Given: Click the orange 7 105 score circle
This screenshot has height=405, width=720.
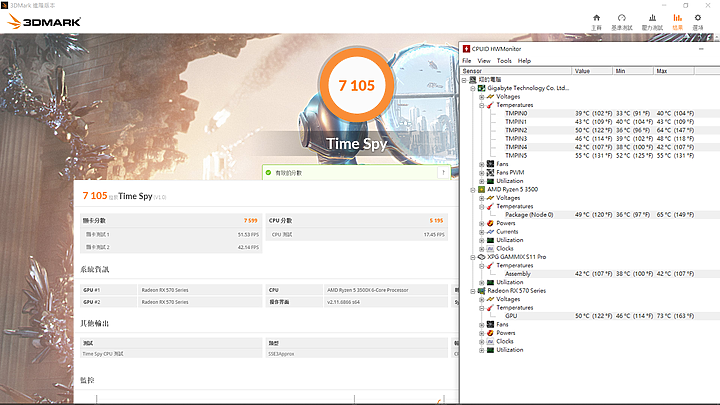Looking at the screenshot, I should point(356,86).
